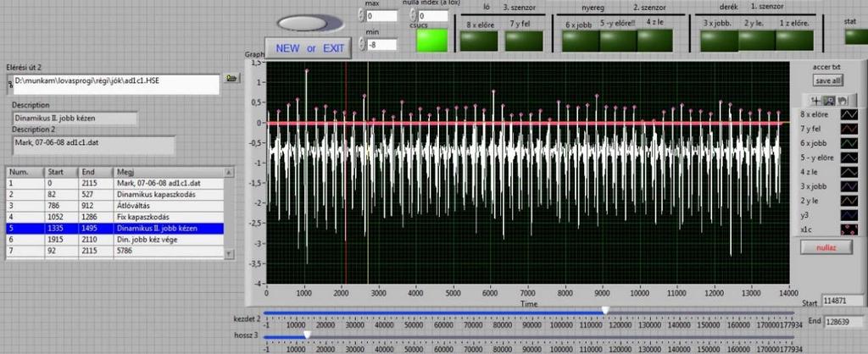The height and width of the screenshot is (354, 868).
Task: Click the max value input field
Action: pos(381,15)
